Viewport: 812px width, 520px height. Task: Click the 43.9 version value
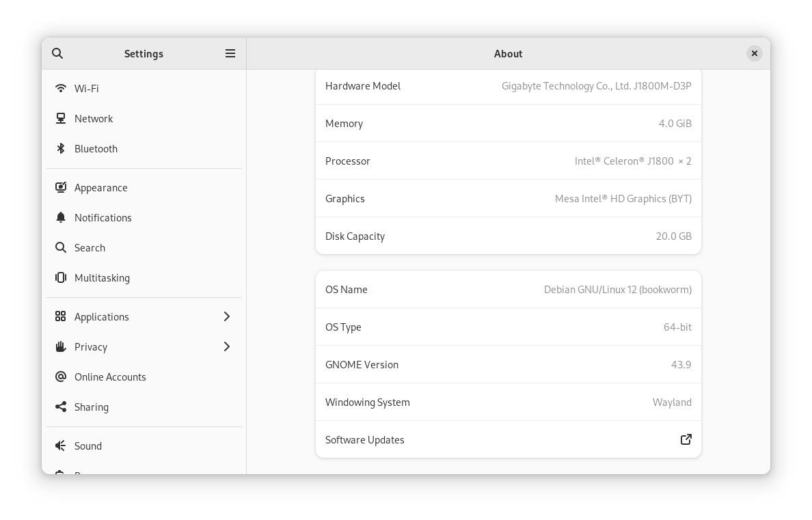[681, 365]
